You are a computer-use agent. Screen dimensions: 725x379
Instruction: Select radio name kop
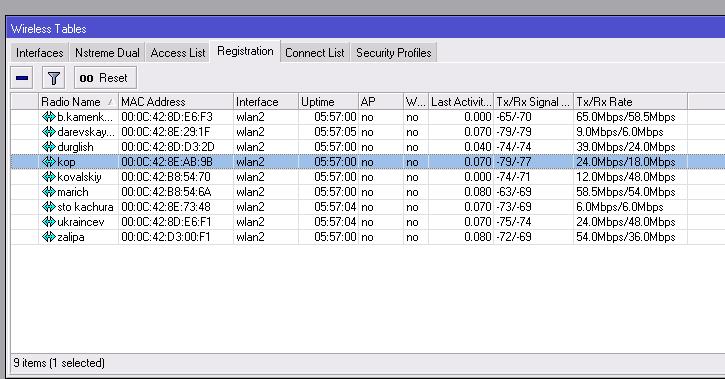click(66, 162)
